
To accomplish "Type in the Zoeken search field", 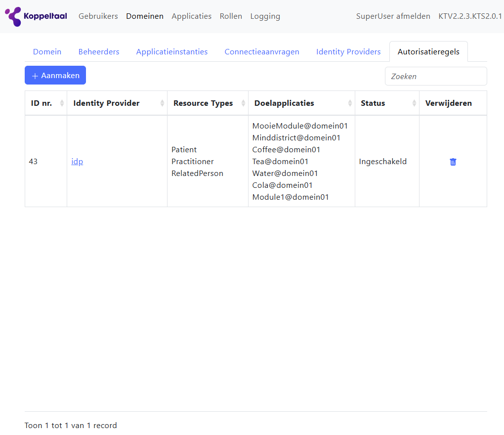I will [x=435, y=76].
